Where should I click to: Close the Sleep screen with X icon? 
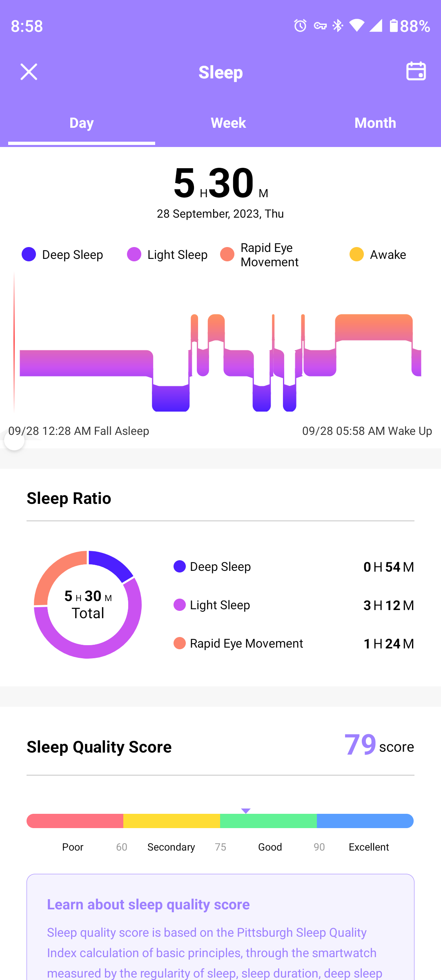29,72
